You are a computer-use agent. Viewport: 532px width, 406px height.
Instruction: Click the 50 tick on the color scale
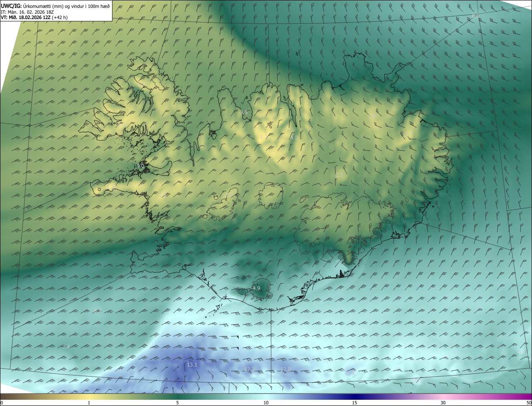(x=529, y=403)
